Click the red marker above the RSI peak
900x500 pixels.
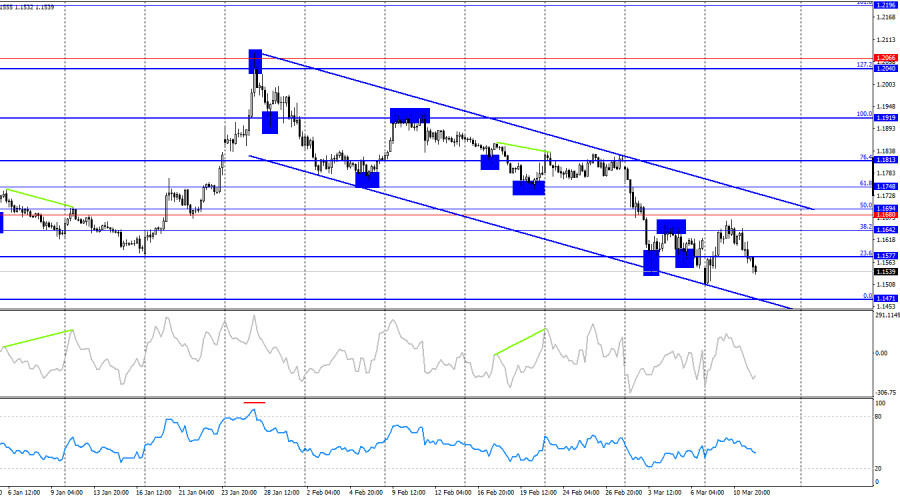(x=255, y=402)
